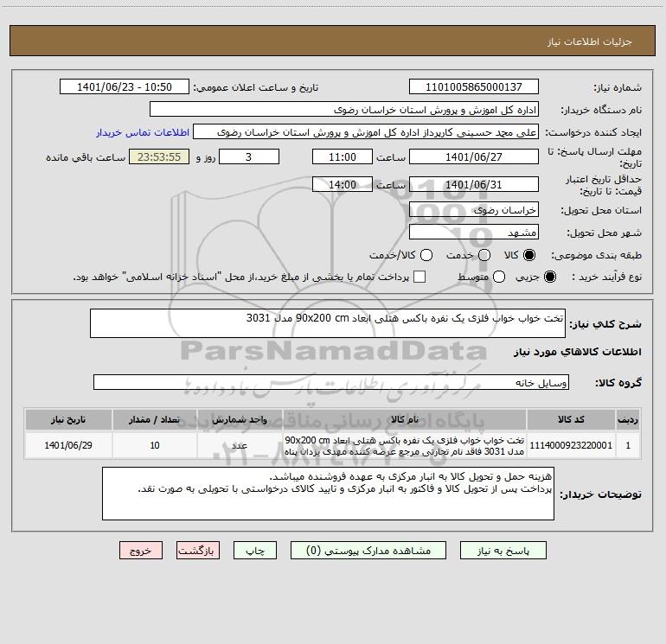This screenshot has height=644, width=666.
Task: Click the delivery province field خراسان رضوی
Action: [x=474, y=210]
